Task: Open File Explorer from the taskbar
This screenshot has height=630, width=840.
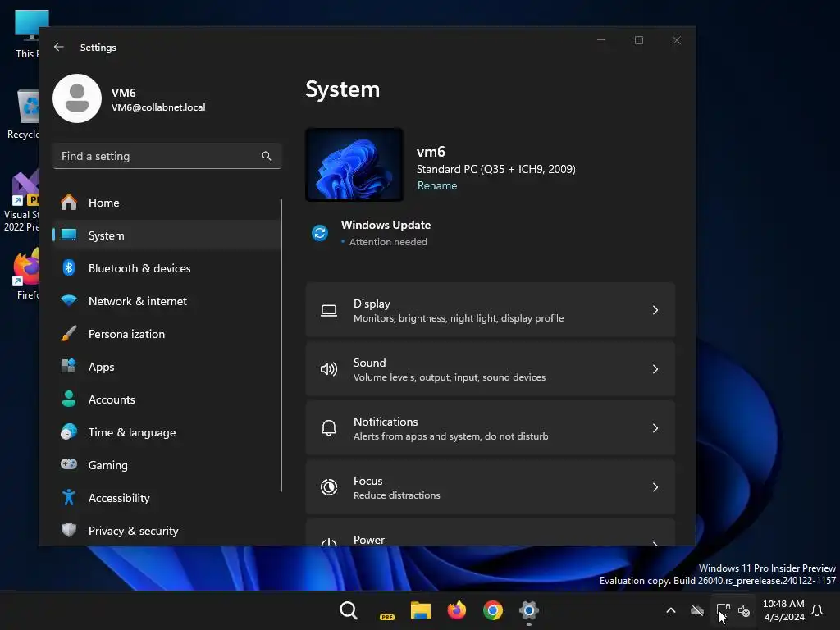Action: click(x=421, y=610)
